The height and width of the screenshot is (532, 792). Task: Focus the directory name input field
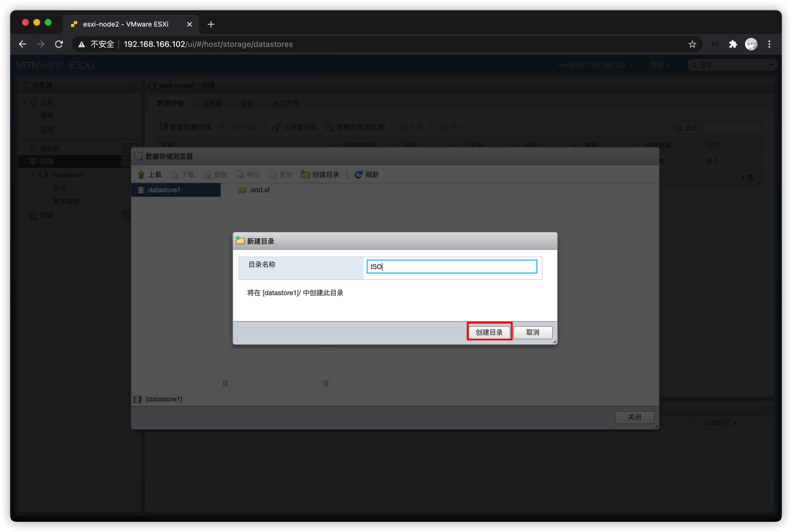tap(451, 267)
